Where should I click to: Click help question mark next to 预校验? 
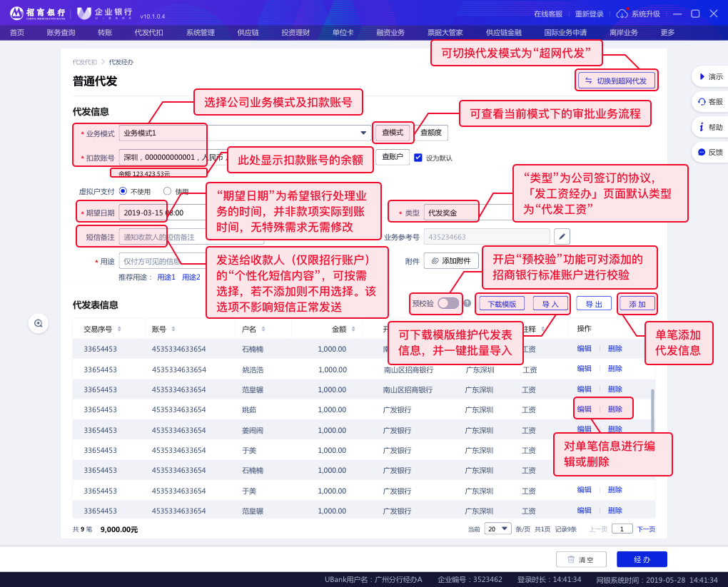click(467, 303)
